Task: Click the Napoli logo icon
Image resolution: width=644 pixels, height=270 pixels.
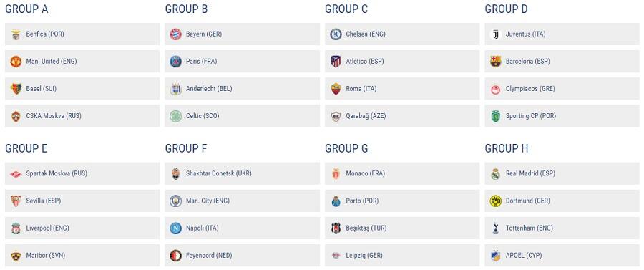Action: [x=176, y=228]
